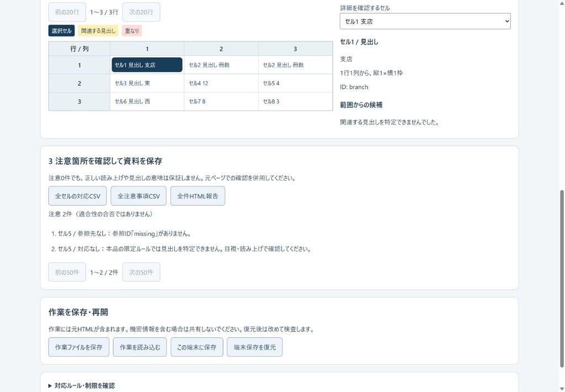Select cell セル8 3
The image size is (565, 392).
click(295, 101)
